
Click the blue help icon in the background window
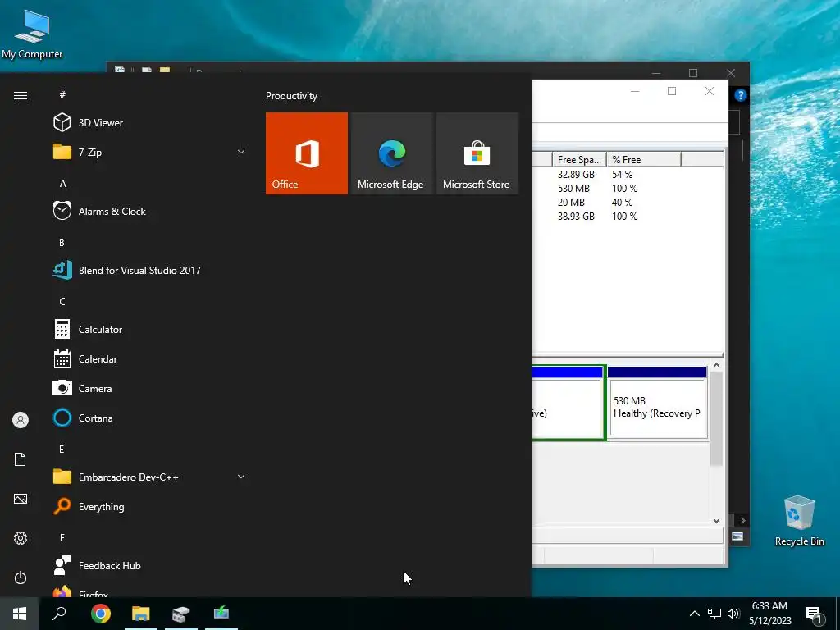tap(741, 95)
